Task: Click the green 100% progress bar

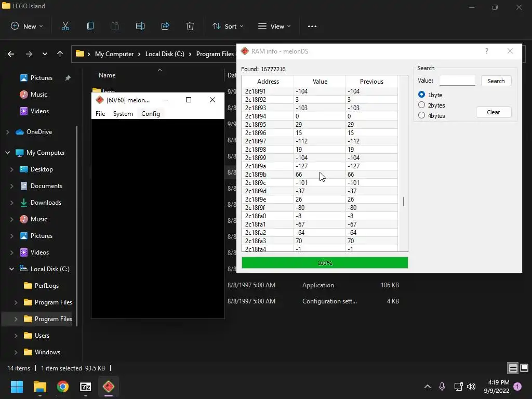Action: [325, 262]
